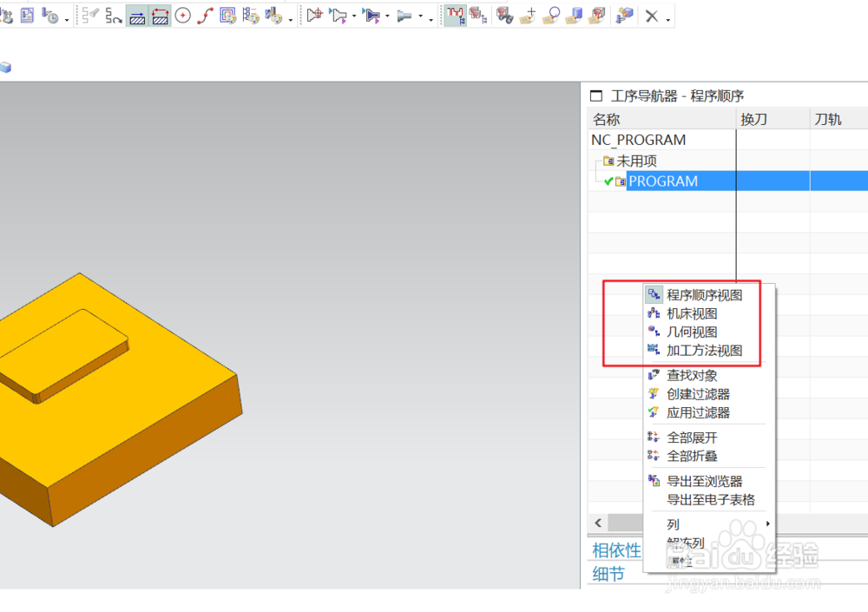The height and width of the screenshot is (612, 868).
Task: Click the circled-point toolbar icon
Action: tap(184, 15)
